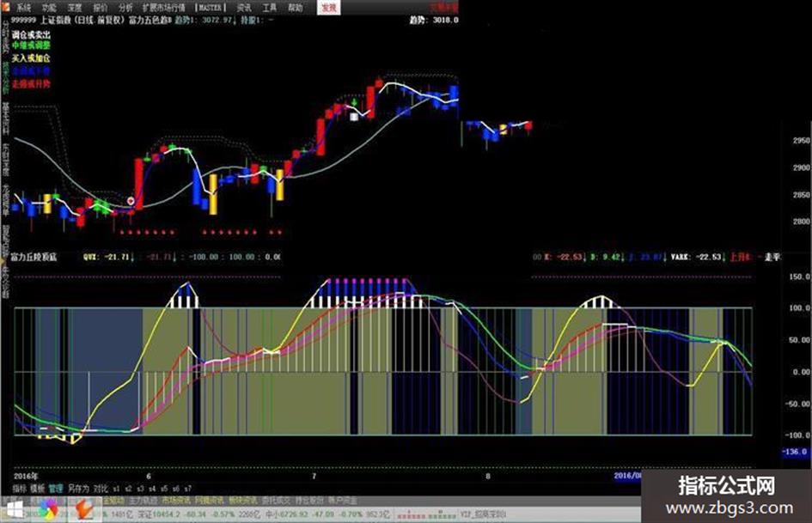Click the 调仓或卖出 legend label
Viewport: 812px width, 523px height.
(x=31, y=34)
